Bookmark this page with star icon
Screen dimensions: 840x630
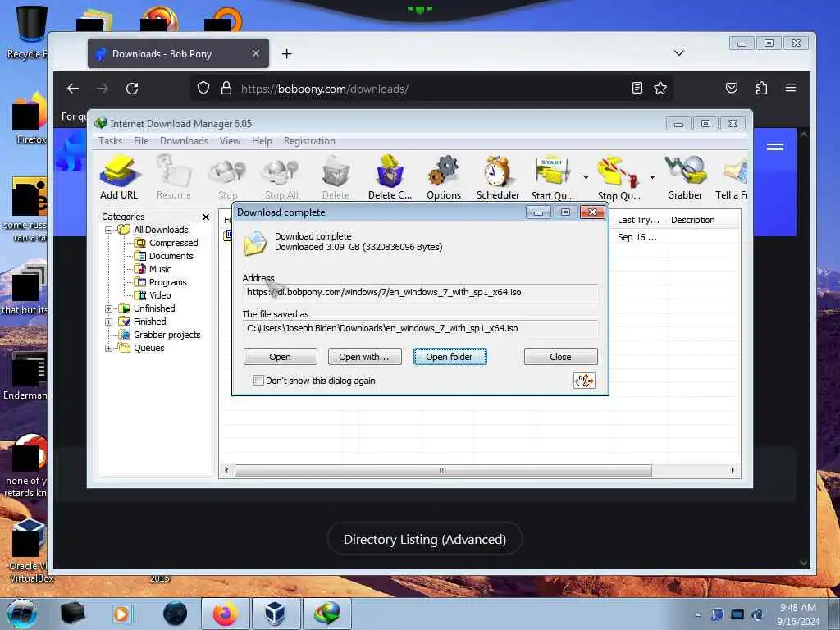click(660, 88)
